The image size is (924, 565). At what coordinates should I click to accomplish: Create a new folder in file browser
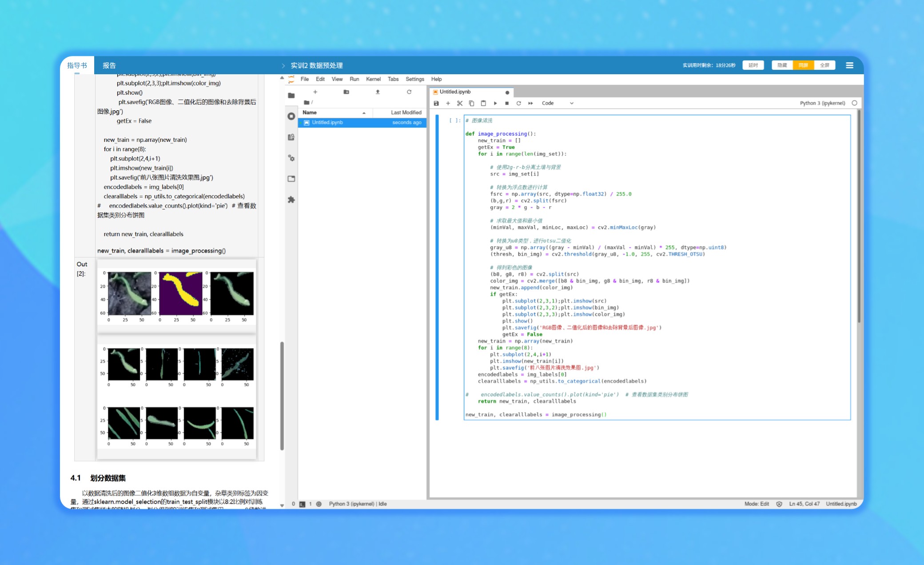346,92
